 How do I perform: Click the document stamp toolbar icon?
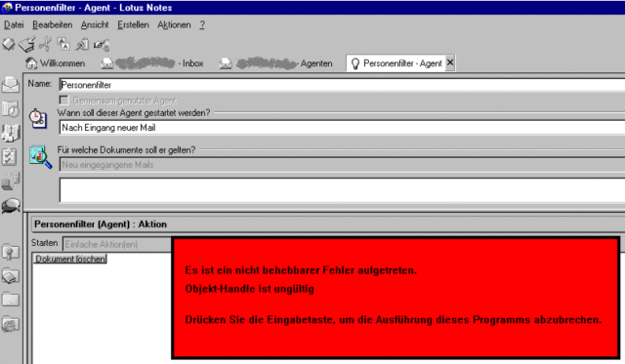tap(82, 44)
